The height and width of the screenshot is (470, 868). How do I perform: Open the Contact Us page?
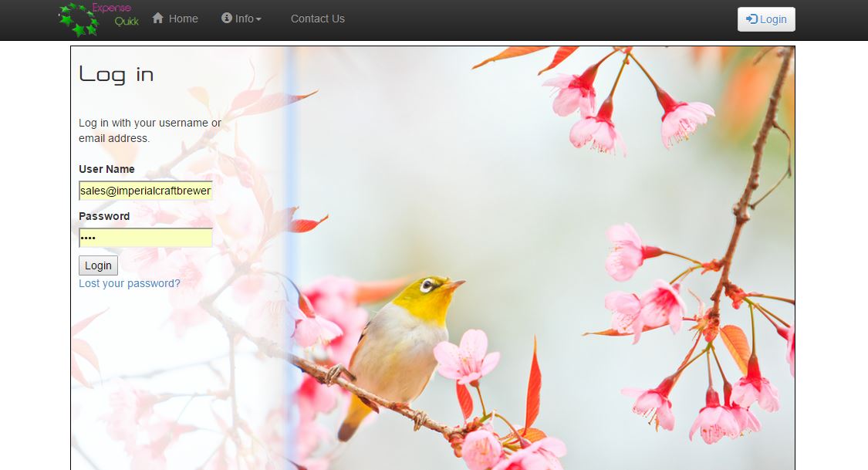[317, 19]
